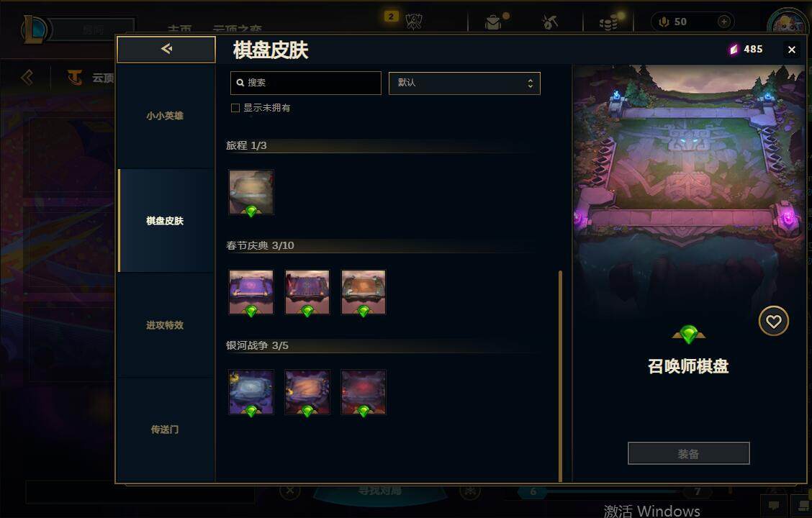Open the crafting hammer icon in the top bar
The width and height of the screenshot is (812, 518).
(549, 22)
